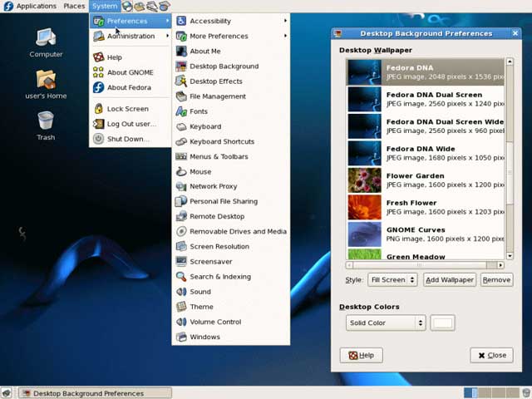Click the Keyboard icon

pyautogui.click(x=181, y=126)
